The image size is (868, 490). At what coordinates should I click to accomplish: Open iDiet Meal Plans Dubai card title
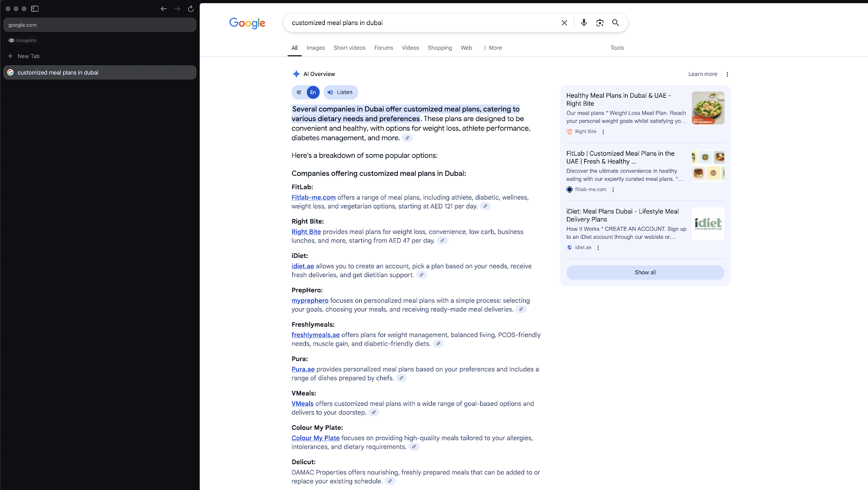point(623,215)
